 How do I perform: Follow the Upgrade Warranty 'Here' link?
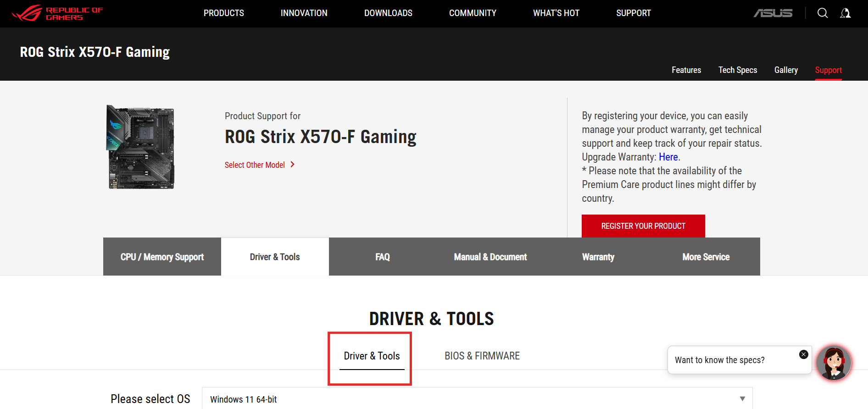[668, 157]
